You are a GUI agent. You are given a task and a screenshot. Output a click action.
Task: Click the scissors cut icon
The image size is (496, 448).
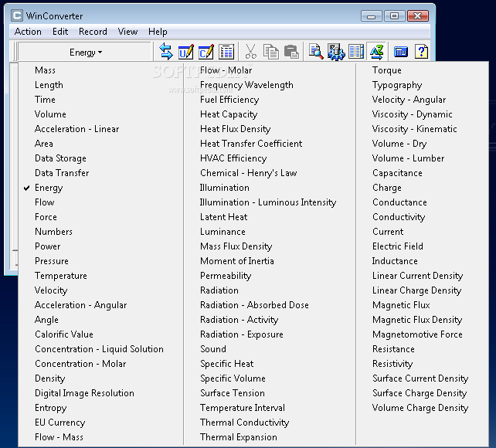251,52
